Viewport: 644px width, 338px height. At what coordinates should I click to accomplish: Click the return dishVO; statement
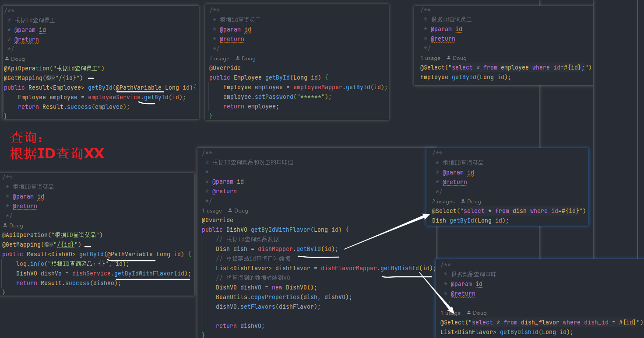pos(240,326)
